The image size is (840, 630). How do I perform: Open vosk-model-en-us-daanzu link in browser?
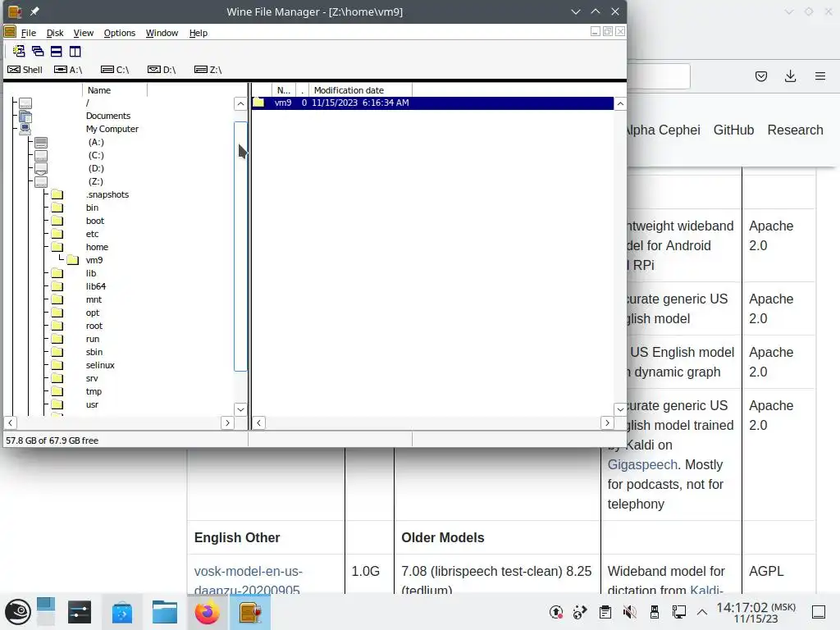(248, 581)
